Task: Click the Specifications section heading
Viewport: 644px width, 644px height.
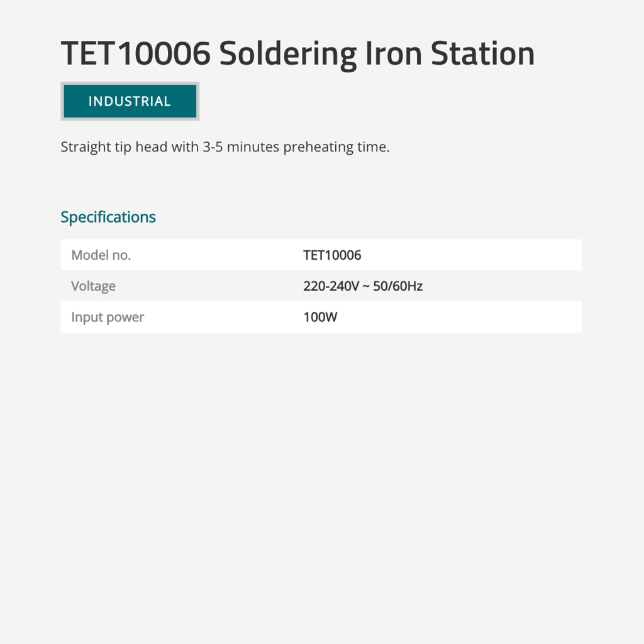Action: [x=108, y=217]
